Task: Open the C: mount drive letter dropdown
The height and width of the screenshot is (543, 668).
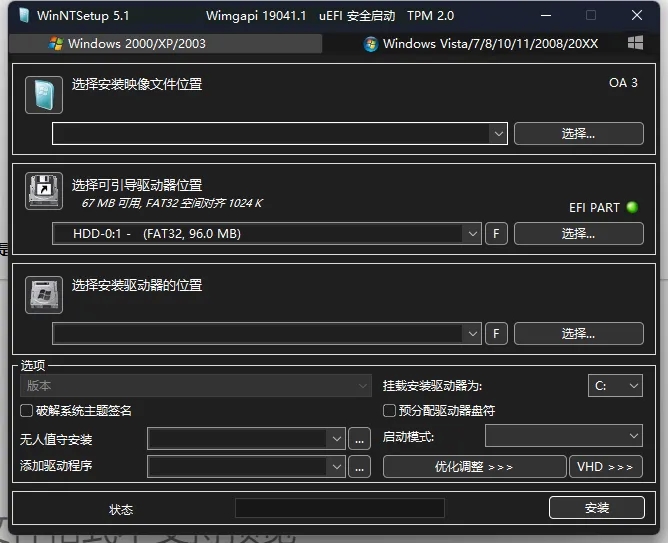Action: pos(615,385)
